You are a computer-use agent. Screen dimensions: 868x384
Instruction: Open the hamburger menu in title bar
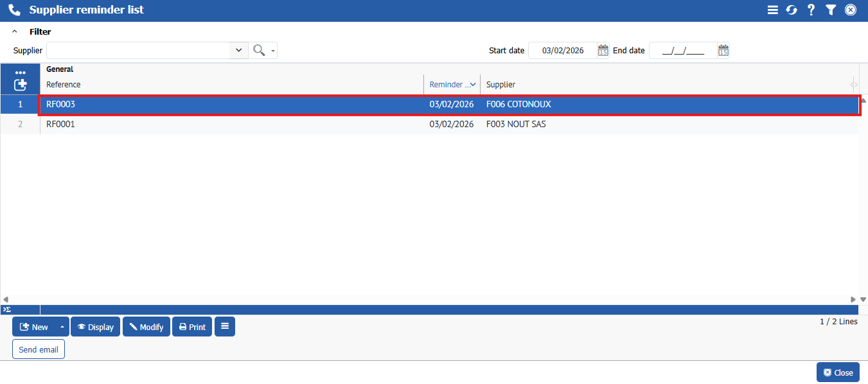tap(773, 10)
